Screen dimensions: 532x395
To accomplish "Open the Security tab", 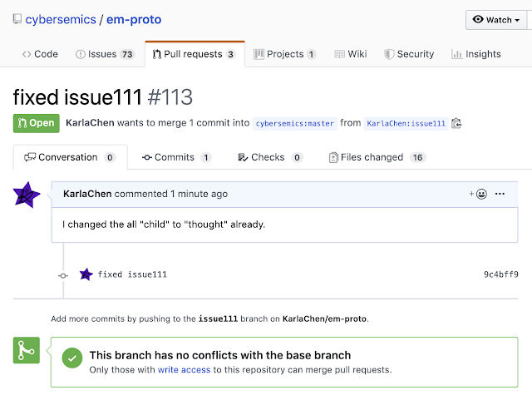I will [409, 54].
